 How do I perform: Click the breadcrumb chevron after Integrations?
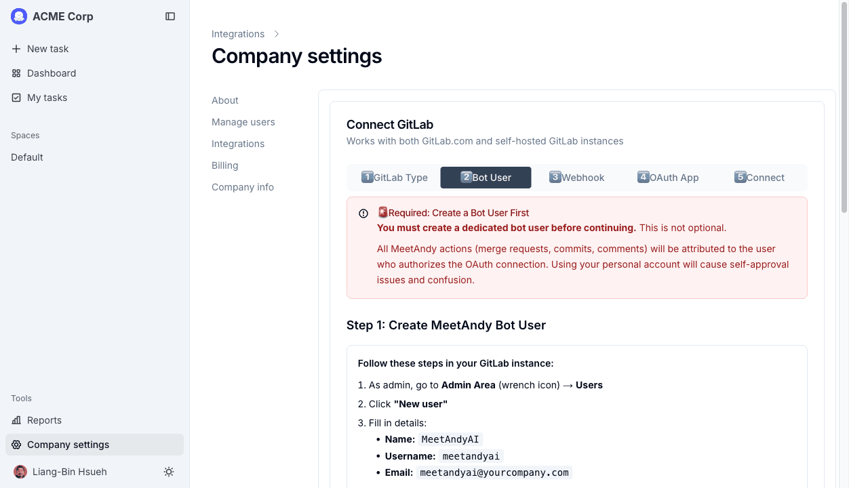[x=277, y=34]
